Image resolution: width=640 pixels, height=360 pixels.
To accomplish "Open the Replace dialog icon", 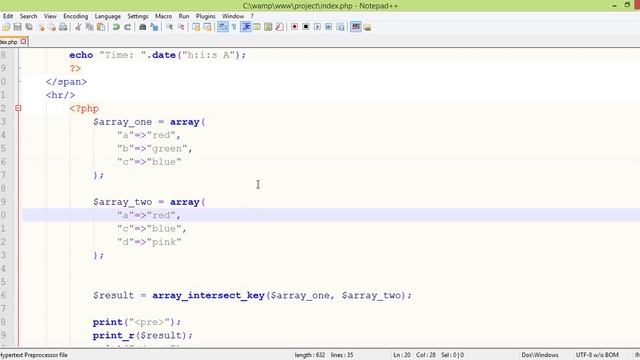I will (154, 27).
